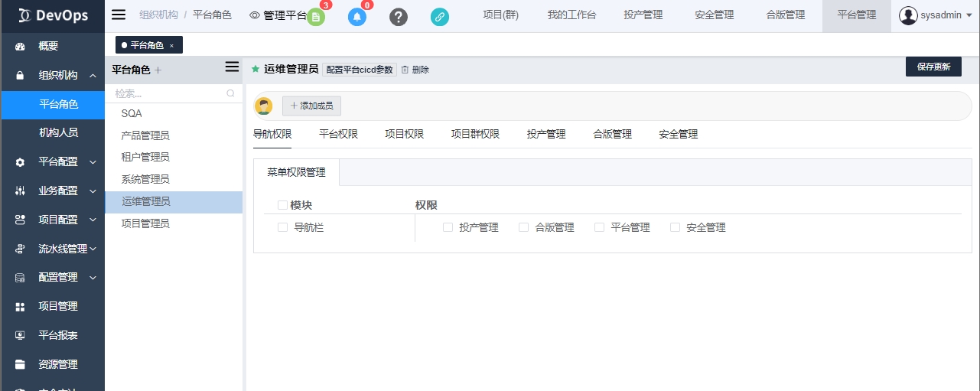Click the 添加成员 button
This screenshot has width=980, height=391.
(311, 106)
